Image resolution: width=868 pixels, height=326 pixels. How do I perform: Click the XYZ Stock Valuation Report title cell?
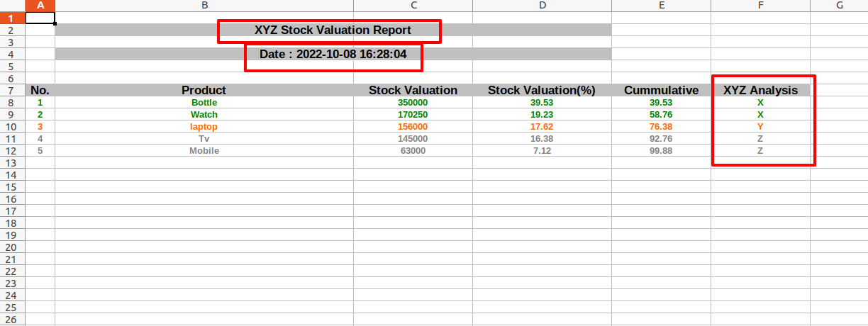tap(333, 30)
